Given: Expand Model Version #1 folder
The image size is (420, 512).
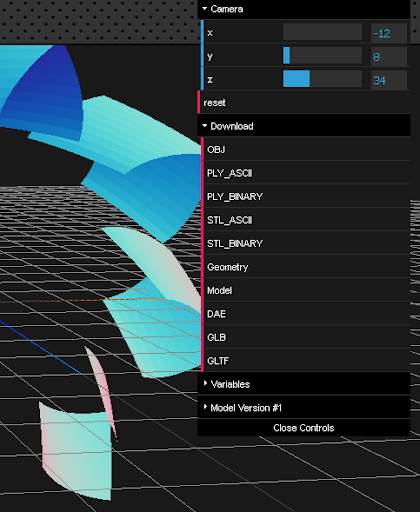Looking at the screenshot, I should pyautogui.click(x=303, y=407).
